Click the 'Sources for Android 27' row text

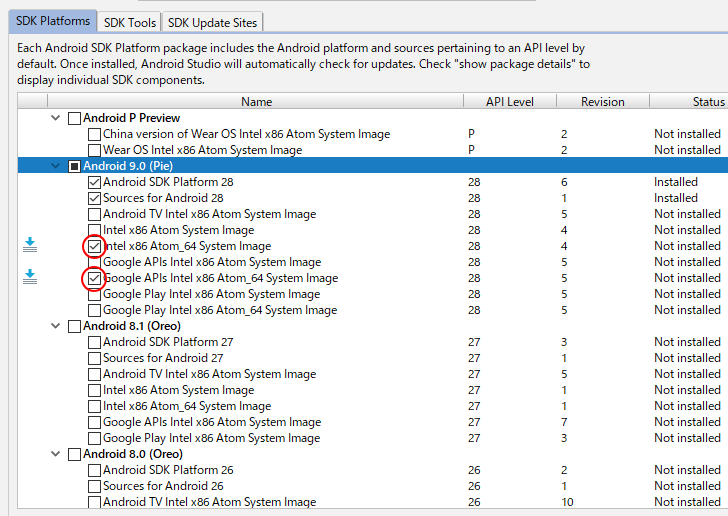click(x=163, y=358)
